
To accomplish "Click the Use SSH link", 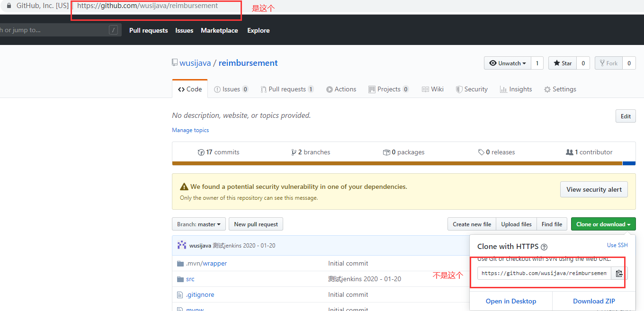I will (x=617, y=245).
